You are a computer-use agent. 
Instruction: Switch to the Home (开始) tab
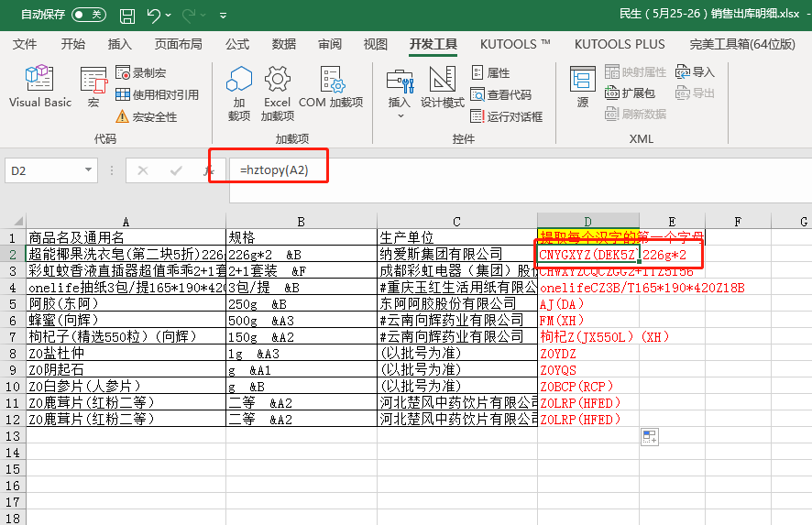click(x=73, y=45)
